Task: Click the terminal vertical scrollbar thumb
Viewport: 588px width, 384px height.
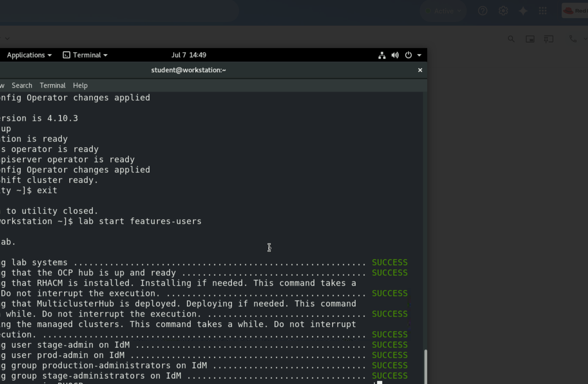Action: coord(425,366)
